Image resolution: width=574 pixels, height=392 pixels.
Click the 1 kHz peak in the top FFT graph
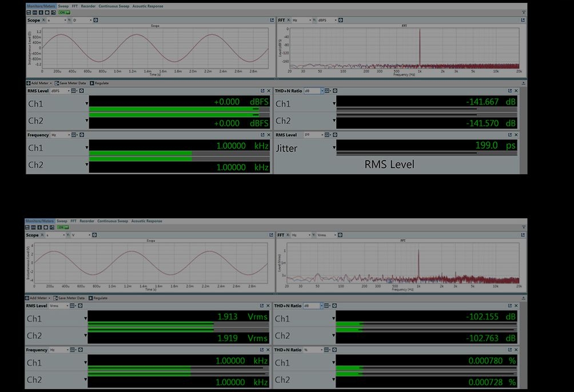click(420, 46)
